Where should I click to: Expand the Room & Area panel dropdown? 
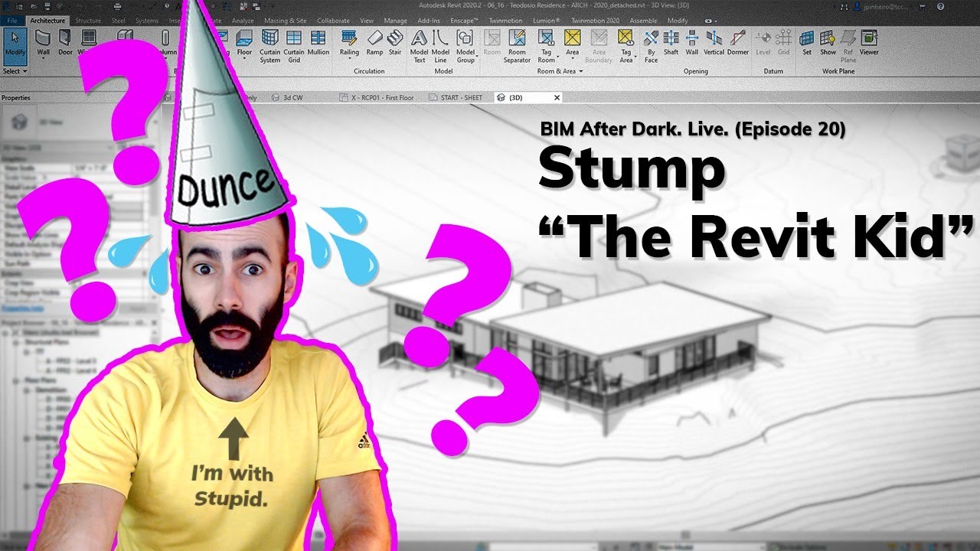(x=560, y=71)
